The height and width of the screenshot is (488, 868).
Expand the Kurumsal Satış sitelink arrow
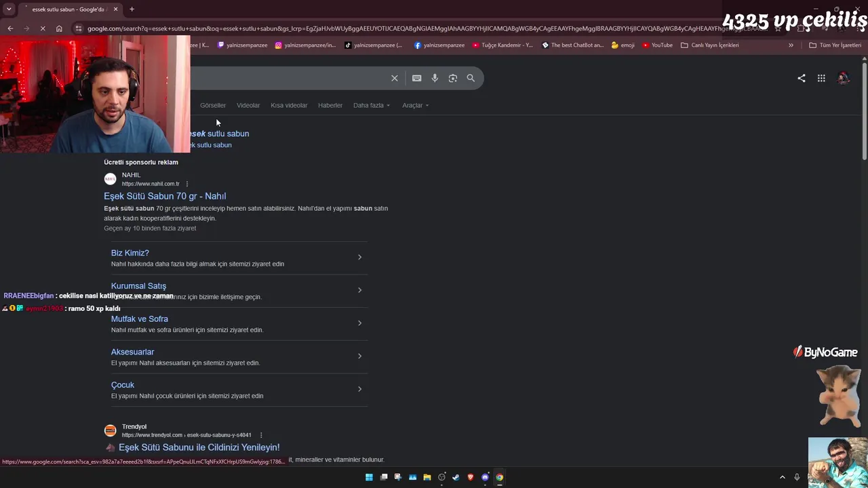click(359, 290)
